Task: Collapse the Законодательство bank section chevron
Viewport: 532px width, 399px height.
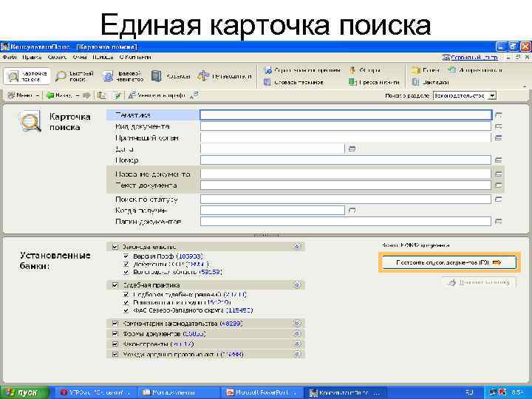Action: pyautogui.click(x=297, y=247)
